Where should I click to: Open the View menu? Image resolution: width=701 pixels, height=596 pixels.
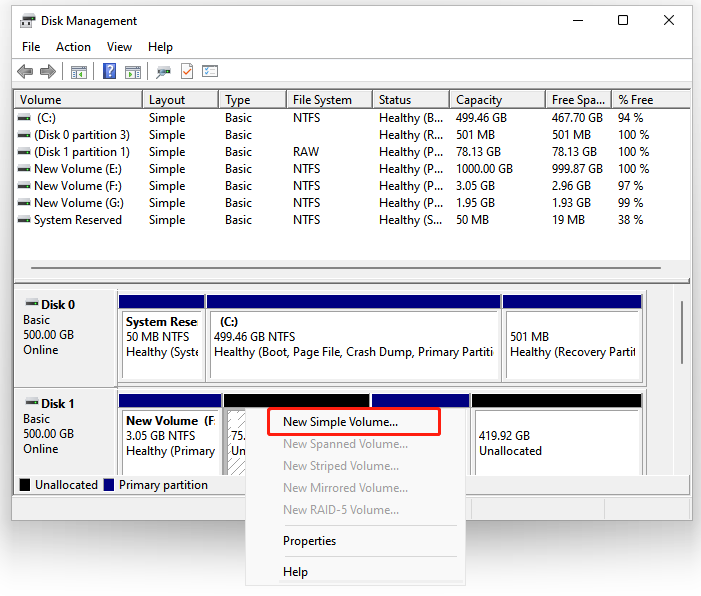click(x=119, y=47)
